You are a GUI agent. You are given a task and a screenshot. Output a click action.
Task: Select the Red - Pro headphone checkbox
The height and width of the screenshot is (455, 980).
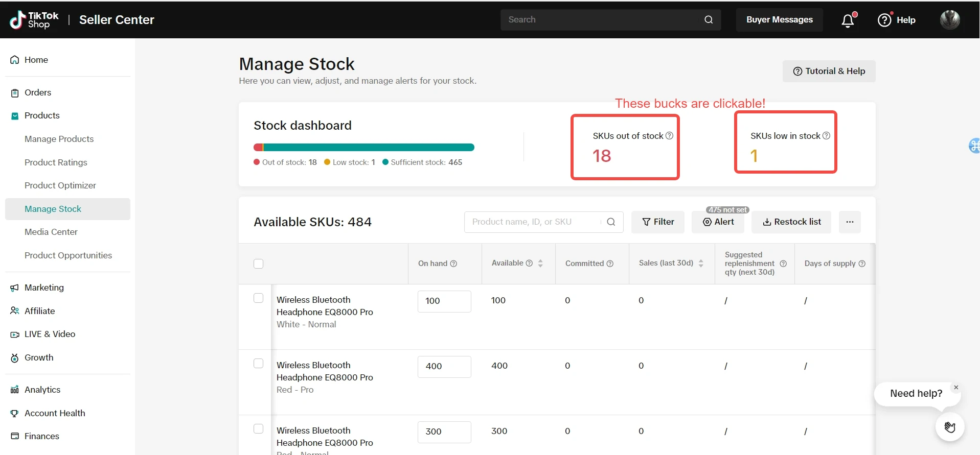[x=259, y=364]
